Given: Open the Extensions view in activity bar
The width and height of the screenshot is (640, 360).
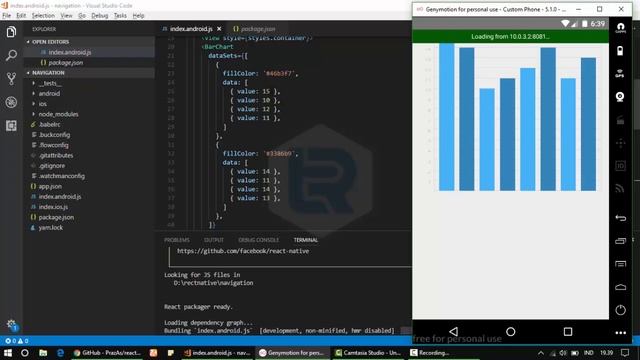Looking at the screenshot, I should (x=11, y=125).
